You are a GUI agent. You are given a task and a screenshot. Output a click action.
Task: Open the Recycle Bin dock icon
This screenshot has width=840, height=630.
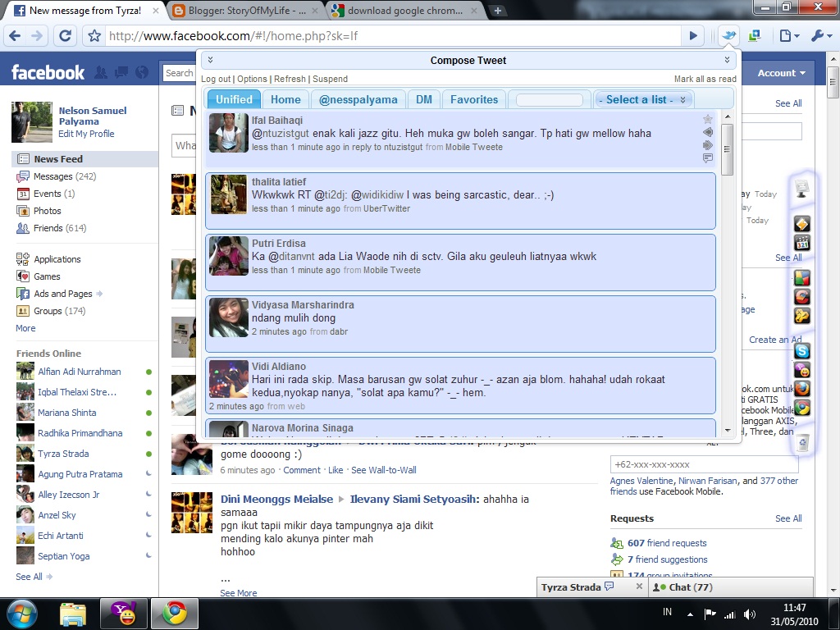pos(802,443)
